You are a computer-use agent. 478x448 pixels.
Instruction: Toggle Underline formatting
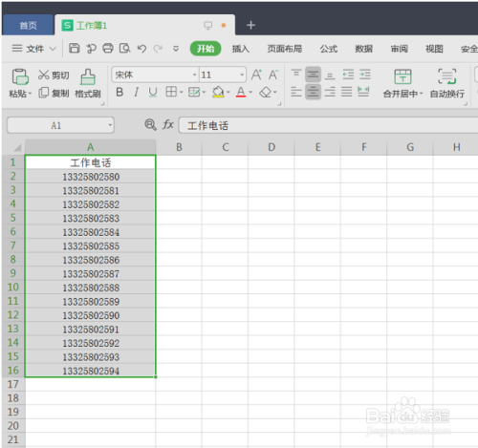click(153, 93)
